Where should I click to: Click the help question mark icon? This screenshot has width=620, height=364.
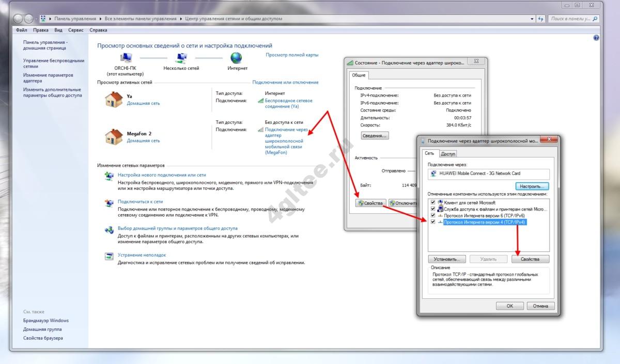(x=596, y=38)
